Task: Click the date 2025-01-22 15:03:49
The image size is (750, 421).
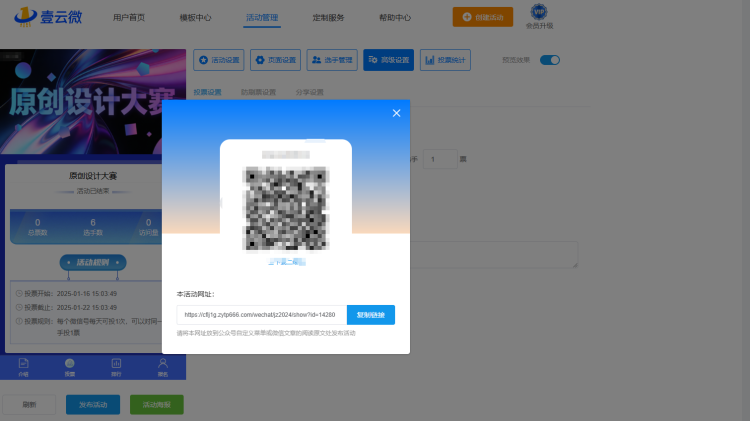Action: point(87,307)
